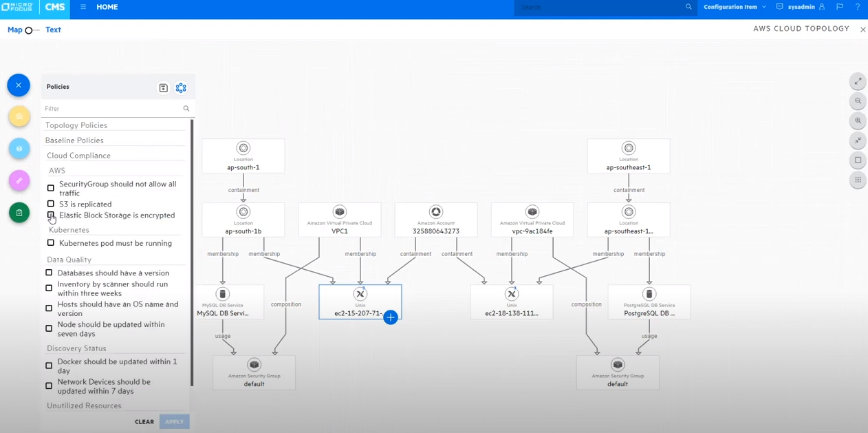The width and height of the screenshot is (868, 433).
Task: Open the grid layout icon below the square icon
Action: [x=858, y=180]
